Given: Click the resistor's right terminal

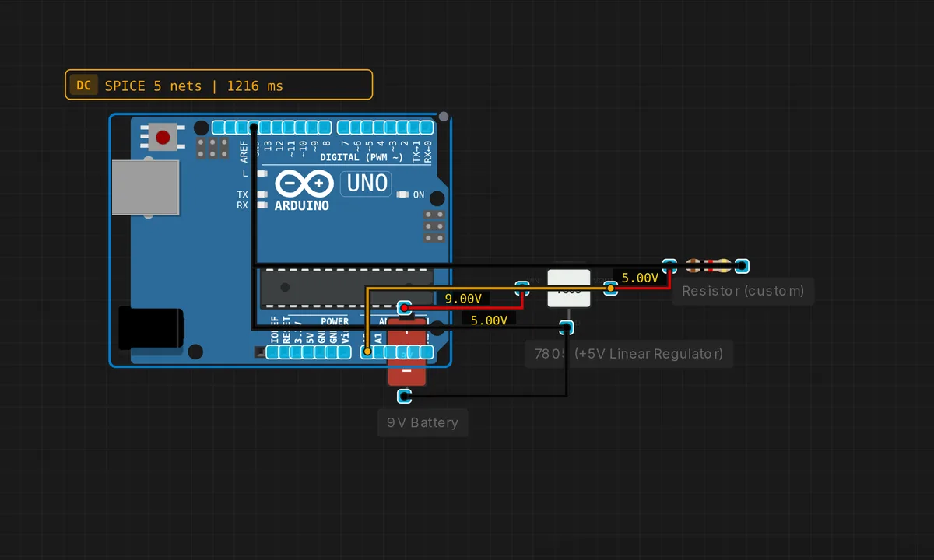Looking at the screenshot, I should tap(743, 266).
